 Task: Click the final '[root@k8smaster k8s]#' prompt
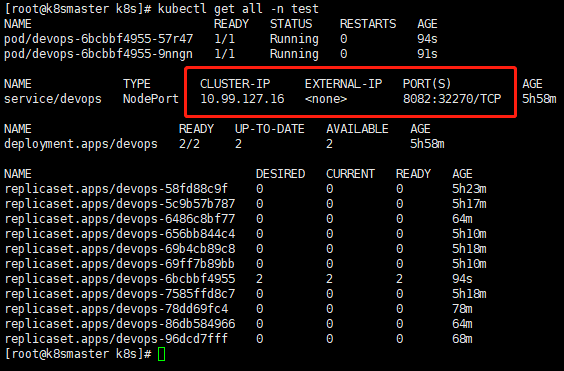click(78, 354)
